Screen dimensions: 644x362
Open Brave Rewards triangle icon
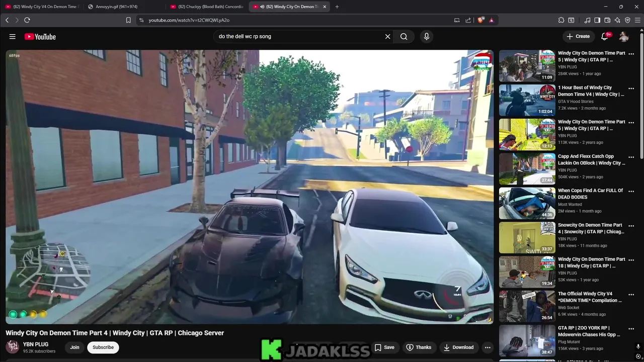pos(491,20)
